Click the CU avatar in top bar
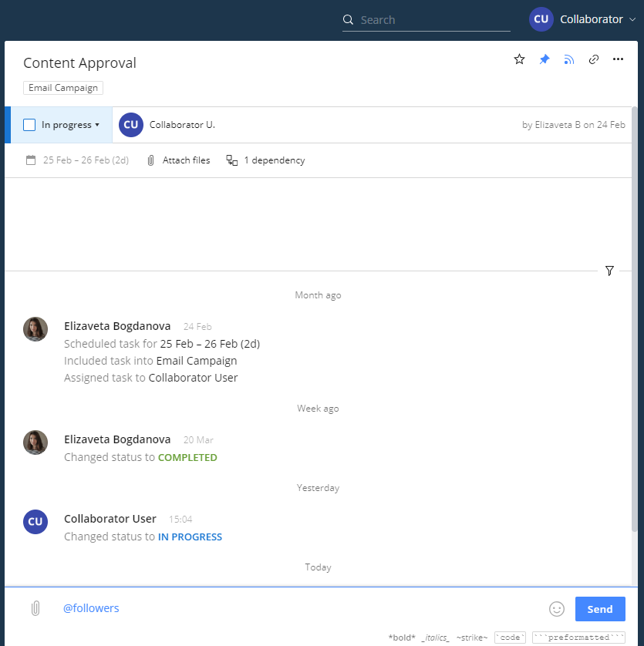Image resolution: width=644 pixels, height=646 pixels. (x=541, y=19)
